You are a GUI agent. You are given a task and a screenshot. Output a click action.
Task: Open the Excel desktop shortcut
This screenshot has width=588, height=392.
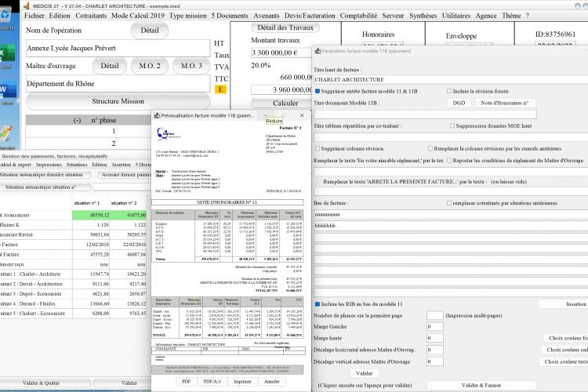pyautogui.click(x=7, y=53)
